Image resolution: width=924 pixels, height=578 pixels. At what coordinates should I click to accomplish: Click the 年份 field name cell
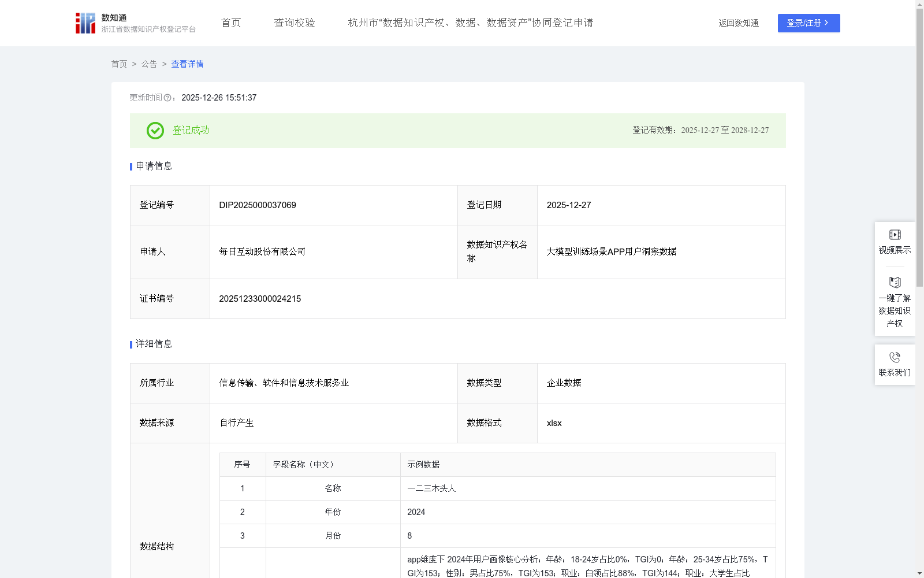pyautogui.click(x=333, y=512)
